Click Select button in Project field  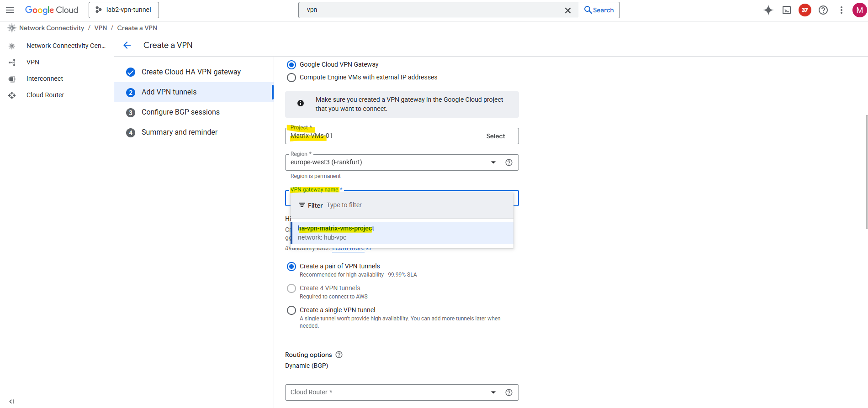click(x=495, y=136)
